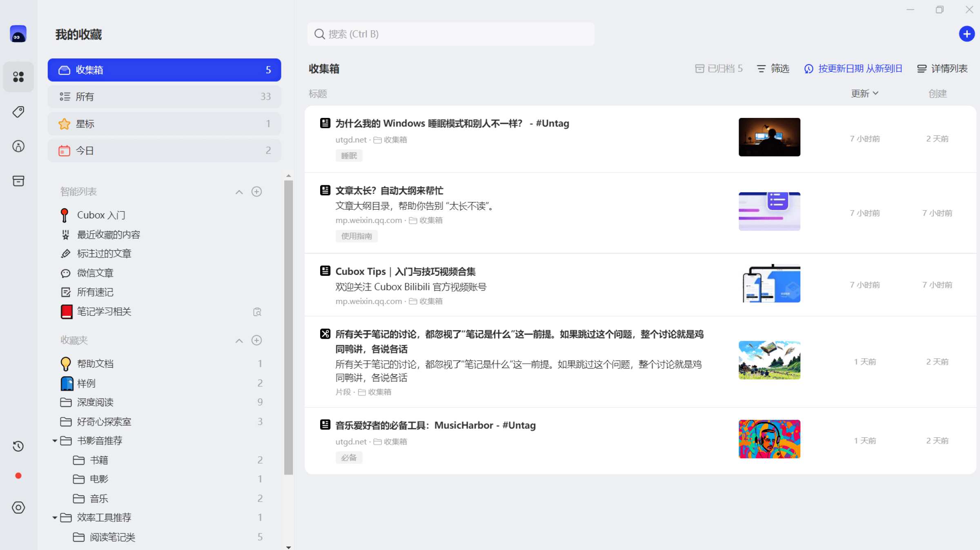The height and width of the screenshot is (550, 980).
Task: Click the lightbulb icon of 帮助文档
Action: coord(65,364)
